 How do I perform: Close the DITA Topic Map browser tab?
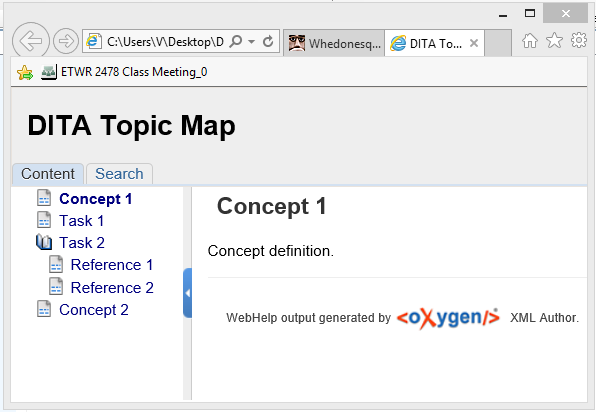pyautogui.click(x=474, y=43)
